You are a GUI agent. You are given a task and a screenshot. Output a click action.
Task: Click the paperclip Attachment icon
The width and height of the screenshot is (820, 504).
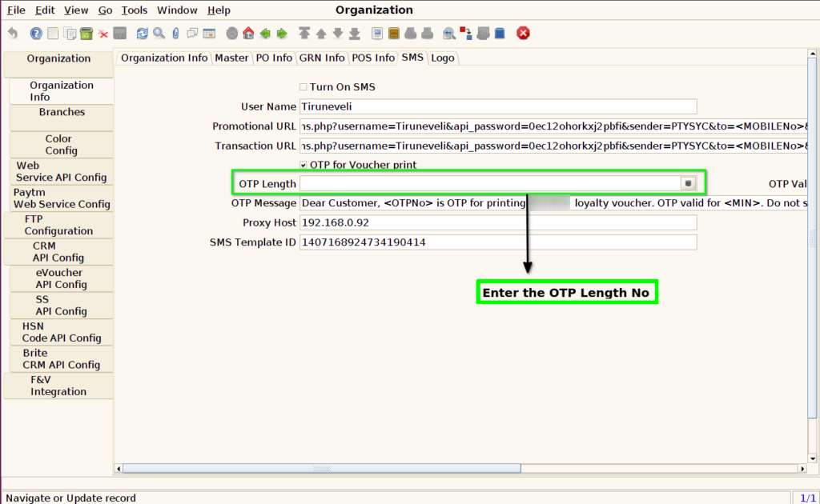175,34
